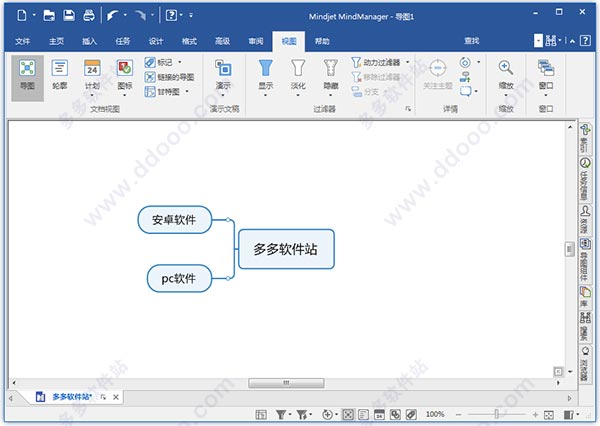
Task: Toggle outline view in status bar
Action: click(364, 415)
